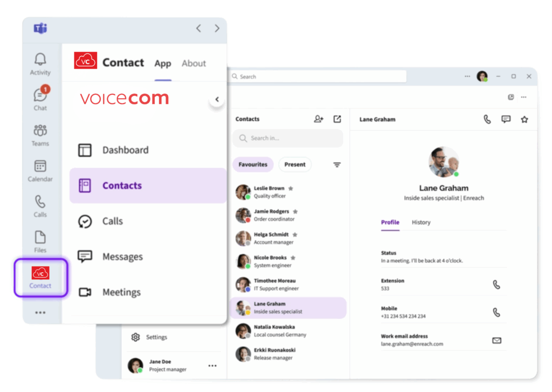Go back with the left navigation arrow

click(199, 28)
